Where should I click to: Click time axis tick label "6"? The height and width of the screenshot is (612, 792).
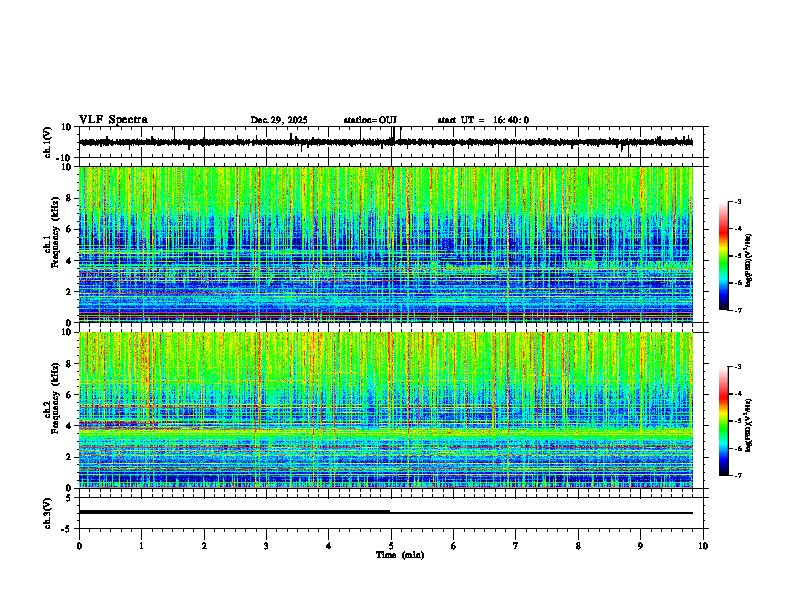454,546
